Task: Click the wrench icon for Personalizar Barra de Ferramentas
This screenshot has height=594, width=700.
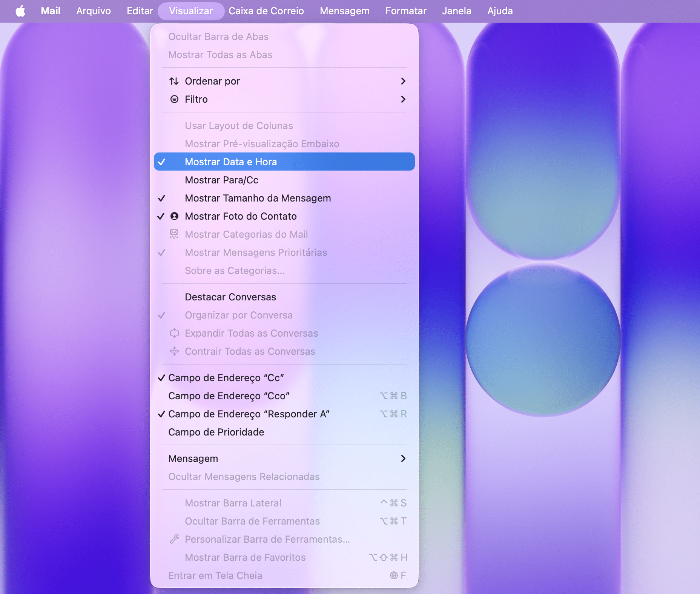Action: pos(174,539)
